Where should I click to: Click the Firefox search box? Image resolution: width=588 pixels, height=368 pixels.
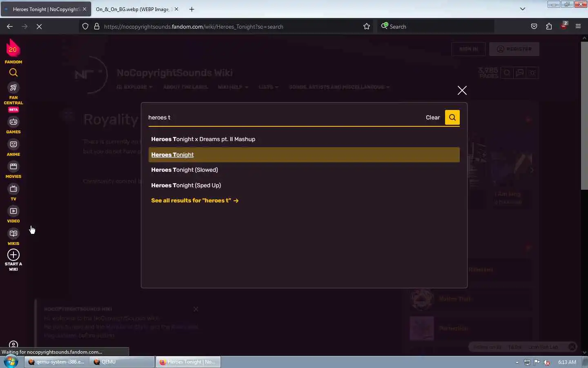pyautogui.click(x=436, y=27)
